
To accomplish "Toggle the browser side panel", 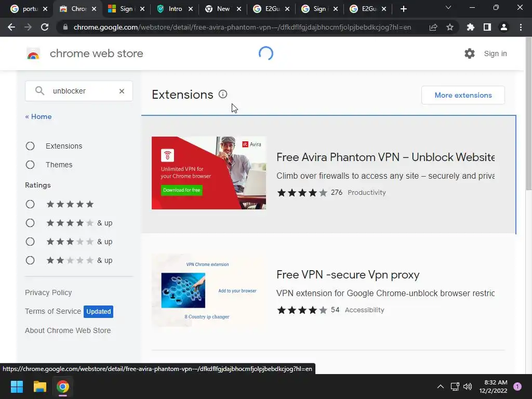I will point(487,27).
